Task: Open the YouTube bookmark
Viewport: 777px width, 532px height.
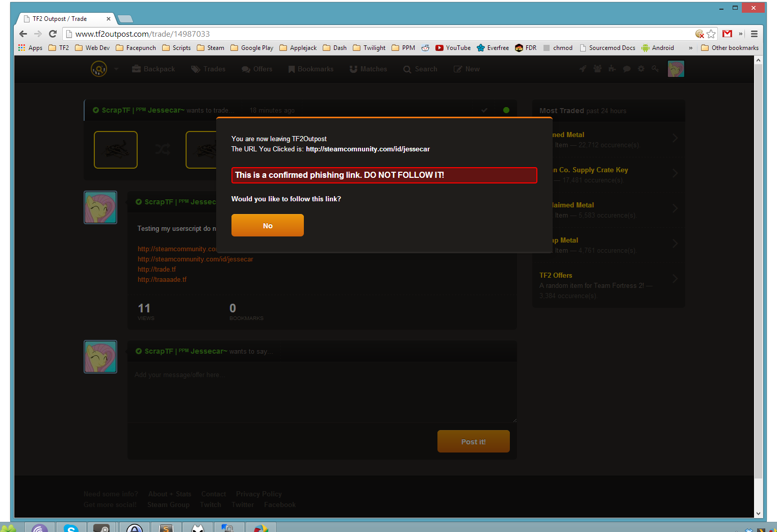Action: [x=453, y=48]
